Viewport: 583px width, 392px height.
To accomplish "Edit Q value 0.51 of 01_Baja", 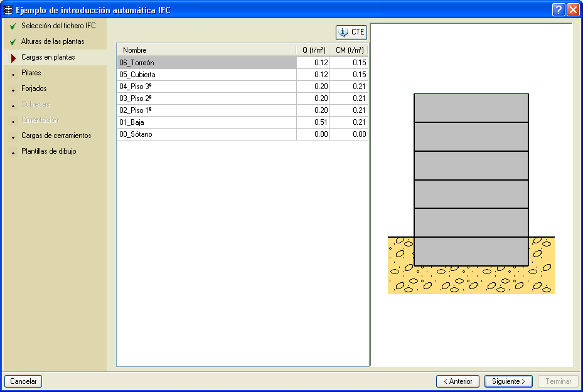I will coord(313,122).
